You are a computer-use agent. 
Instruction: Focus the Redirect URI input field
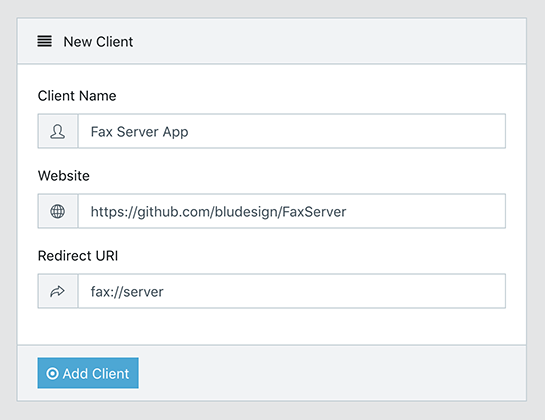292,291
